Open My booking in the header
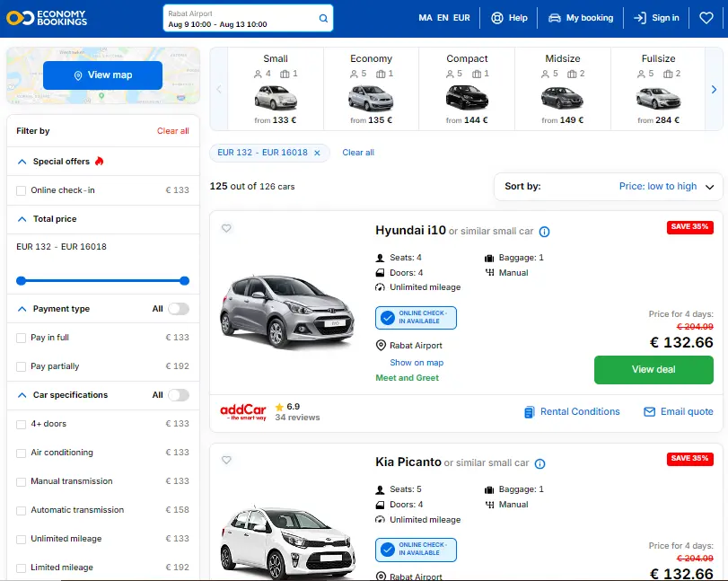 pyautogui.click(x=581, y=18)
